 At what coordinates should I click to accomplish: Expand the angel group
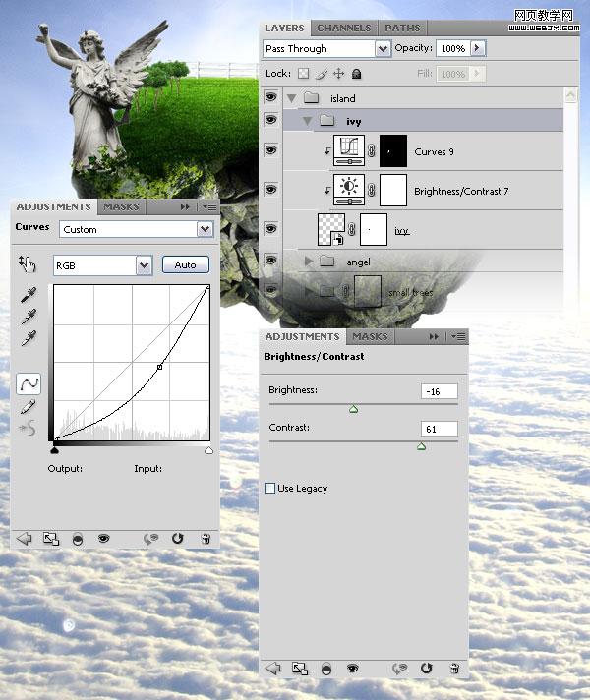[x=308, y=262]
